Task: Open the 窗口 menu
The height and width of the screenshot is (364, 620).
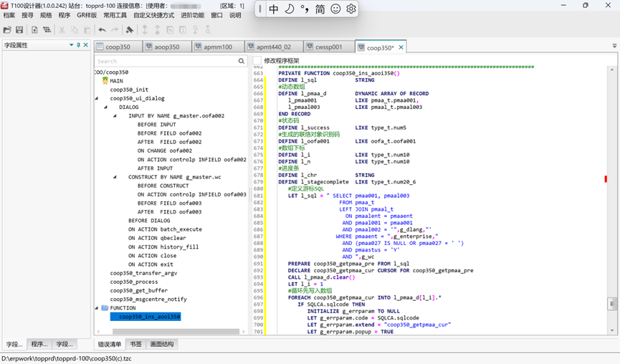Action: click(x=216, y=16)
